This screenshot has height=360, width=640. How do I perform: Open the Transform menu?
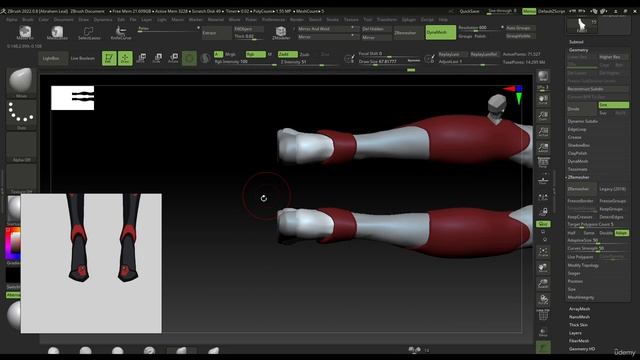point(387,20)
